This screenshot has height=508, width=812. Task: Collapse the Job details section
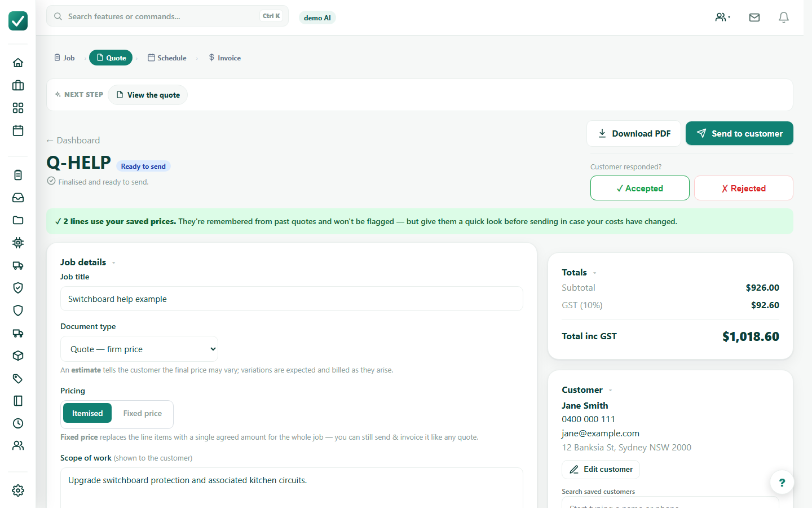[x=88, y=262]
